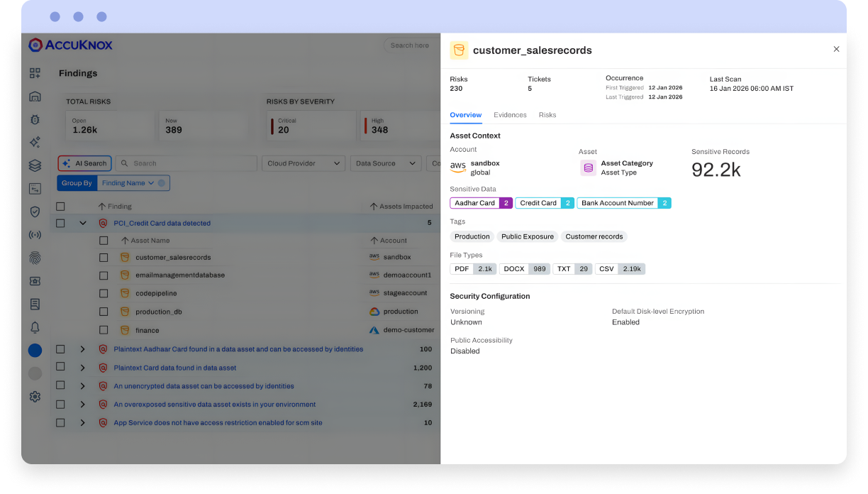Tick checkbox for production_db asset
Viewport: 868px width, 494px height.
coord(104,312)
